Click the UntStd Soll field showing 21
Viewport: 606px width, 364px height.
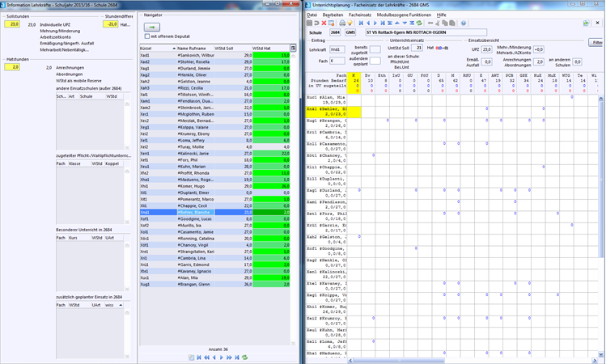tap(417, 48)
